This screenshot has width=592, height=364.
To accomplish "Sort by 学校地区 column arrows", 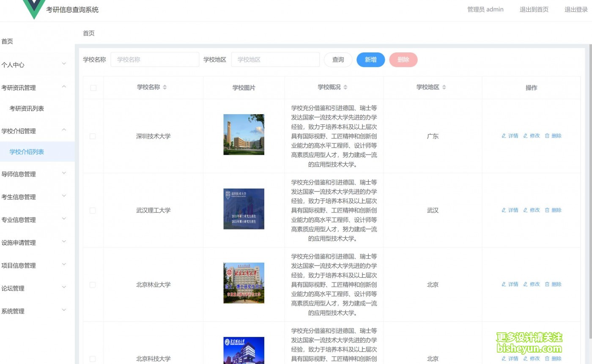I will (x=444, y=87).
